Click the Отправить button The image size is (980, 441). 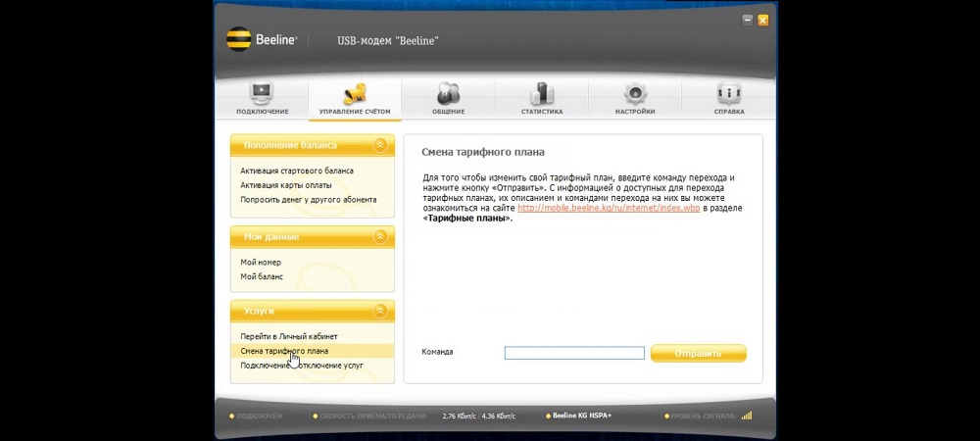point(698,354)
